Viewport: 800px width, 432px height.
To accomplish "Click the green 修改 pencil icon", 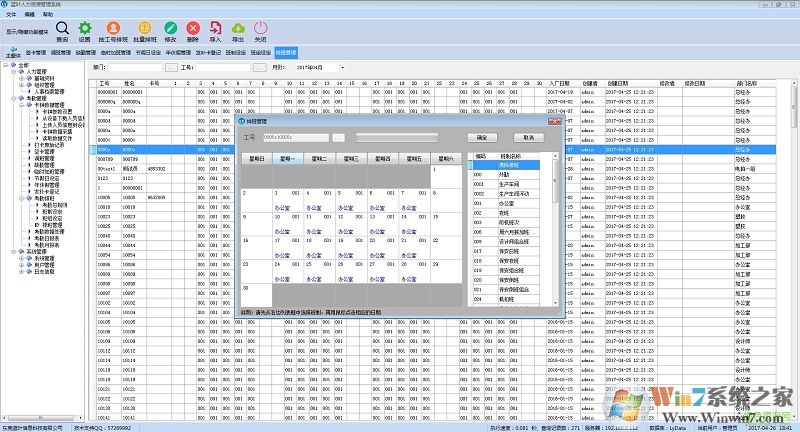I will [170, 29].
